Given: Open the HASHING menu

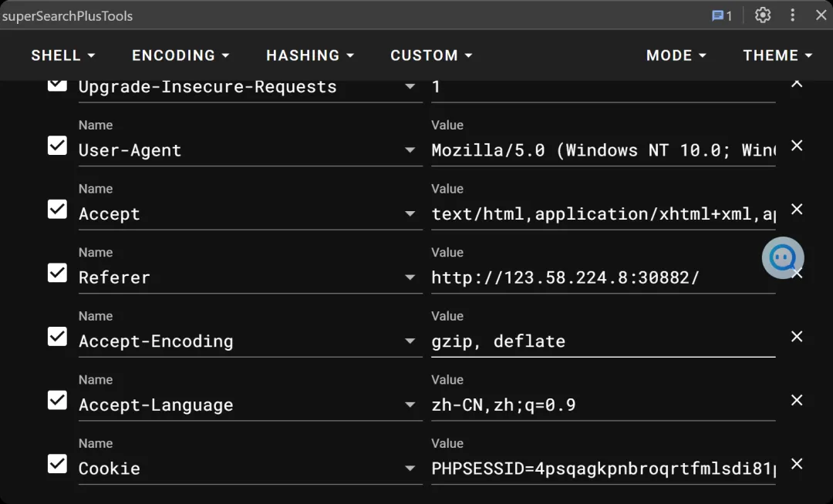Looking at the screenshot, I should (x=310, y=55).
